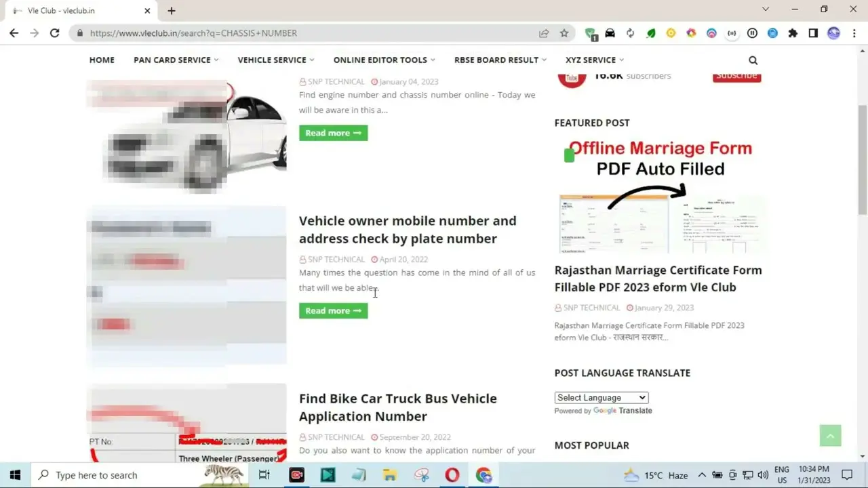Open the Chrome three-dot menu
This screenshot has height=488, width=868.
point(853,33)
